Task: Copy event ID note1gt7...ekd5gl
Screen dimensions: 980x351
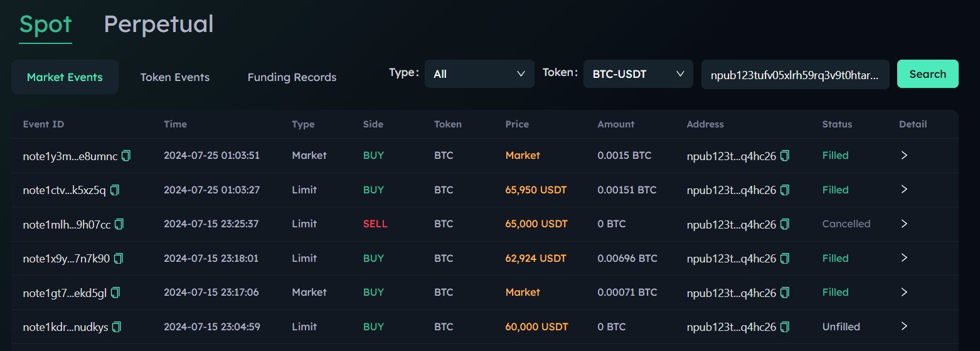Action: (115, 293)
